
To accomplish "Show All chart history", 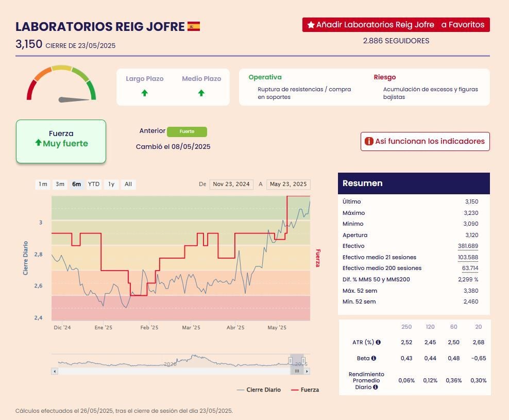I will (x=128, y=184).
